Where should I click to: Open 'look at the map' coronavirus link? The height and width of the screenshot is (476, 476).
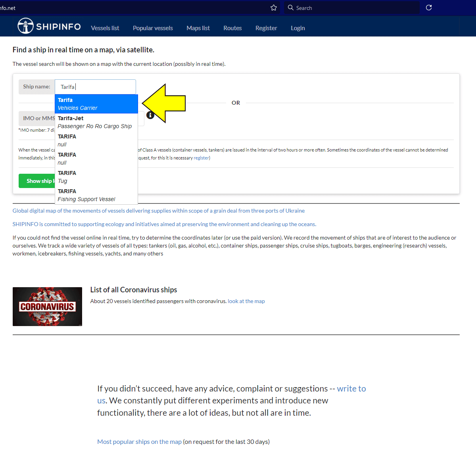[246, 301]
